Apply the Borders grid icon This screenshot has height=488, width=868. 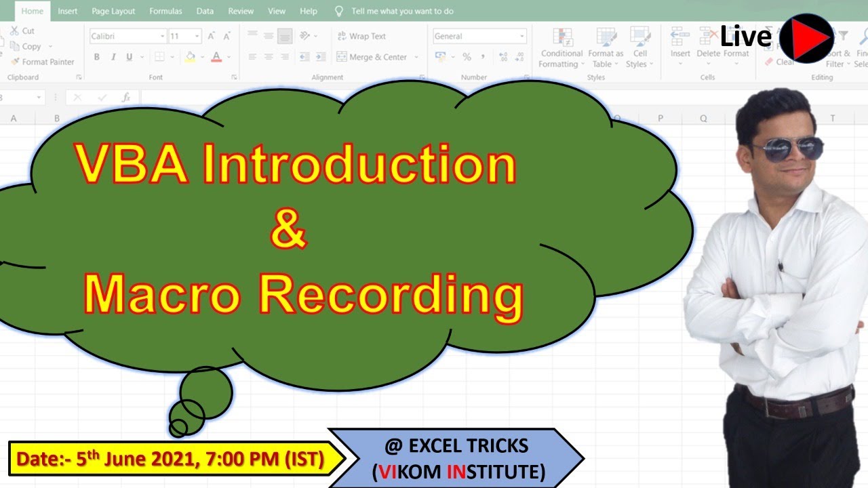[159, 57]
